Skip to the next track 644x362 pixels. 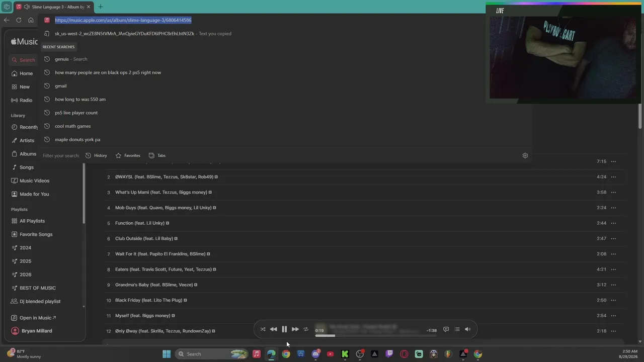pyautogui.click(x=295, y=329)
